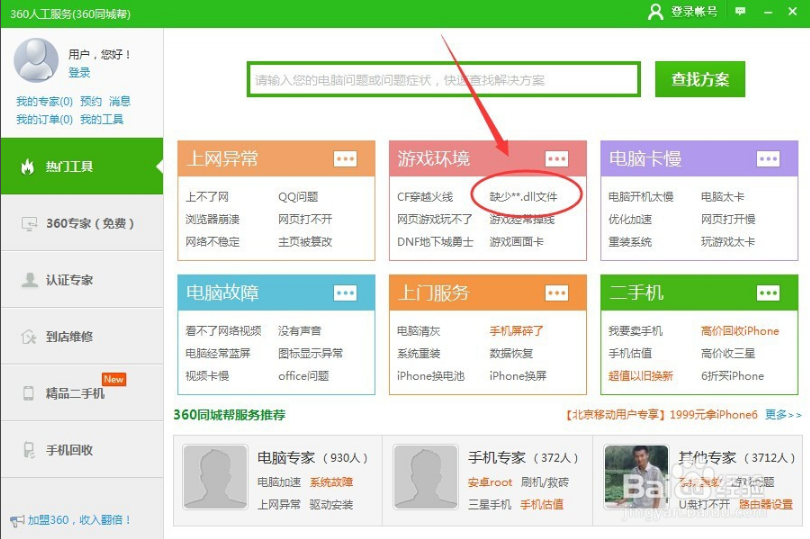Expand the 游戏环境 panel more button
This screenshot has height=539, width=810.
click(556, 159)
